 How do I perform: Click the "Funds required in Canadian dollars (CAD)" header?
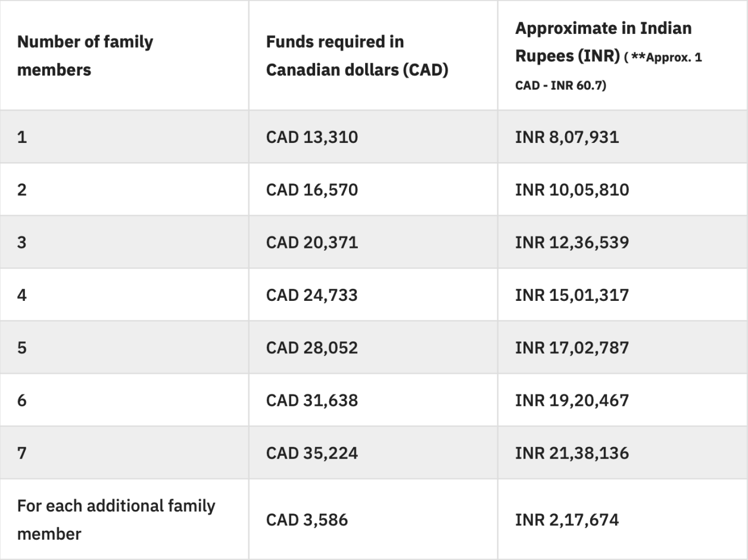coord(357,55)
